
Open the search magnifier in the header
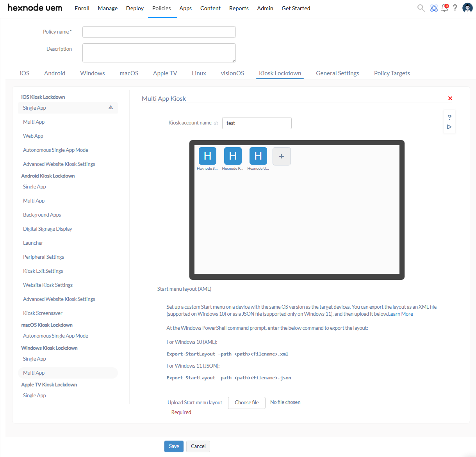pyautogui.click(x=421, y=8)
